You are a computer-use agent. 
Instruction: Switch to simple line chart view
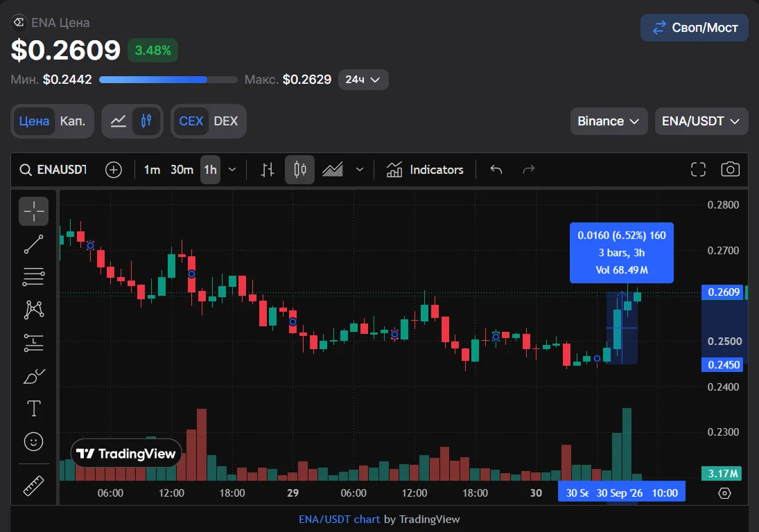point(118,121)
